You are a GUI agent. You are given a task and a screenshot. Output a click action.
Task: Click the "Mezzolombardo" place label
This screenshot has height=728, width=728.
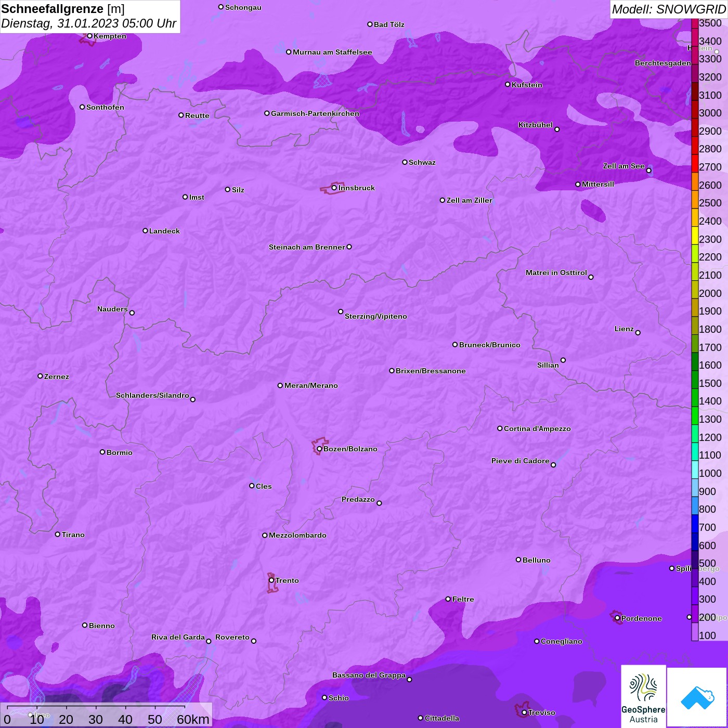point(297,535)
